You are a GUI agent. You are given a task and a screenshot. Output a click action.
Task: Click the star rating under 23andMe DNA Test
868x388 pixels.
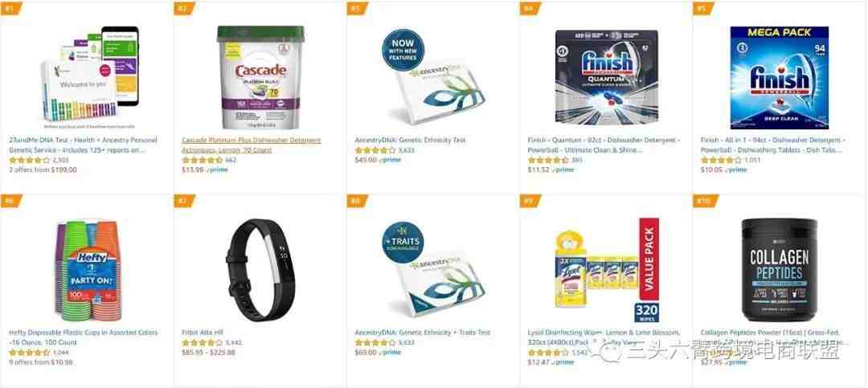pyautogui.click(x=30, y=160)
